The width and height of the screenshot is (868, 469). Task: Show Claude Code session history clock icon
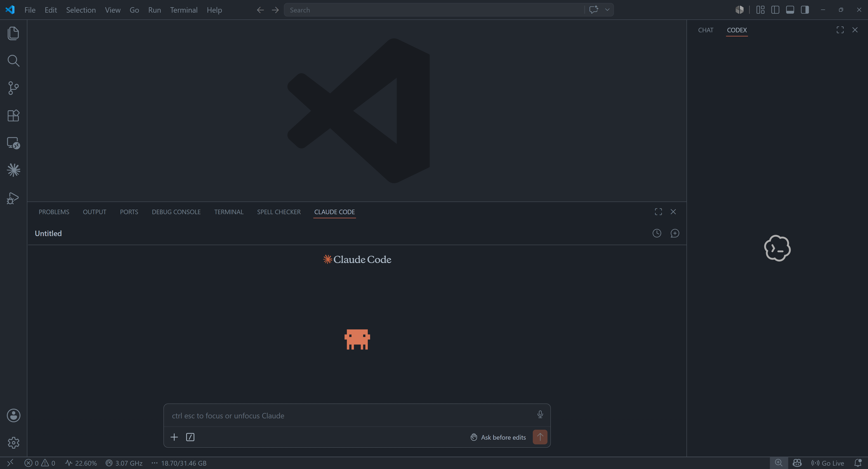coord(657,233)
